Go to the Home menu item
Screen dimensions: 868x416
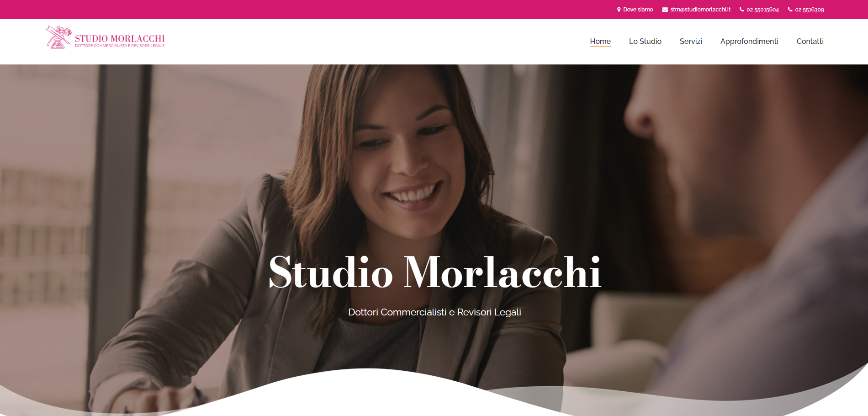pos(600,41)
